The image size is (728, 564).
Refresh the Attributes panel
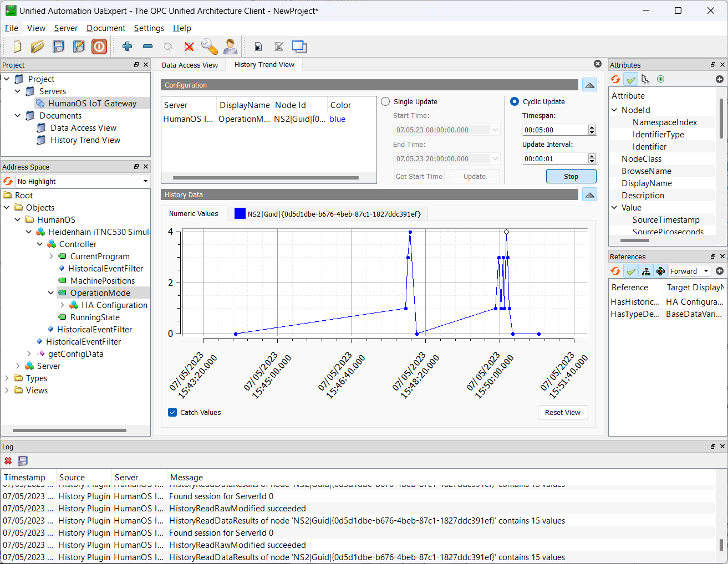tap(615, 79)
